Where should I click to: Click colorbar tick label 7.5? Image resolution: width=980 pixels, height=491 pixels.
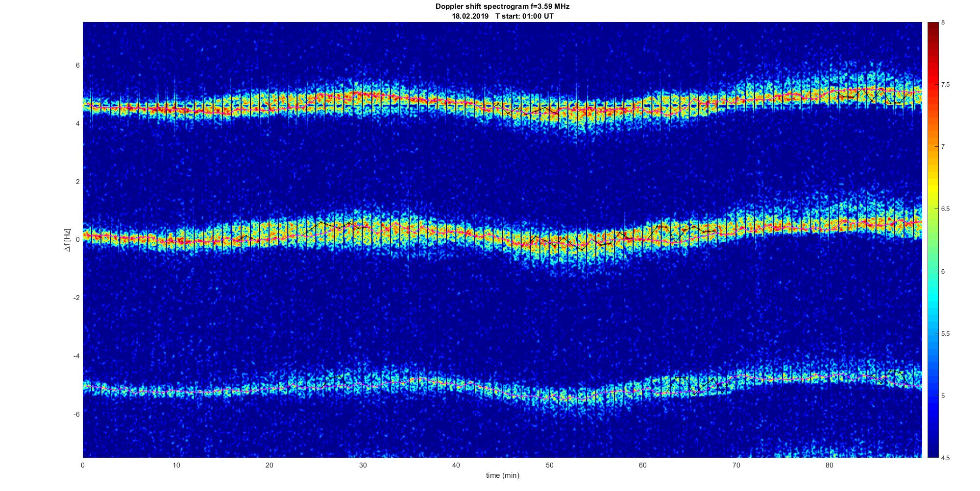click(945, 85)
